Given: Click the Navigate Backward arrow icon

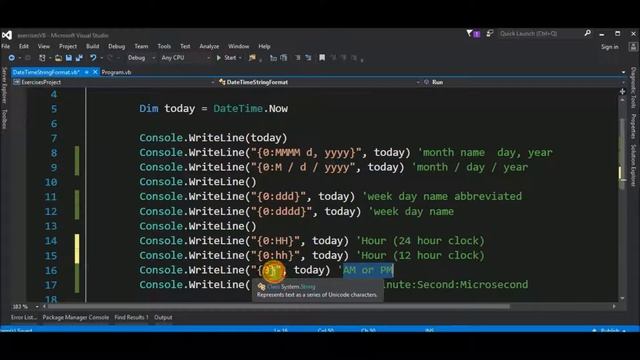Looking at the screenshot, I should click(x=12, y=58).
